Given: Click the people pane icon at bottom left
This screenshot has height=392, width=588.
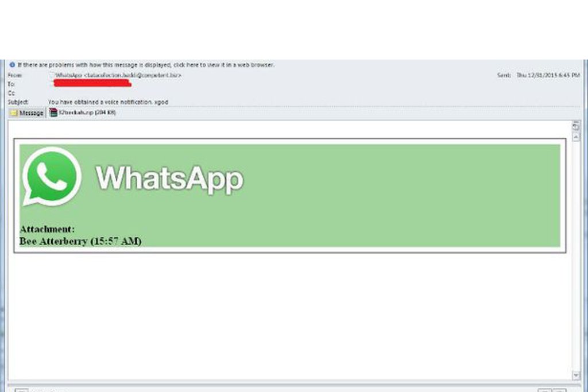Looking at the screenshot, I should (x=22, y=390).
